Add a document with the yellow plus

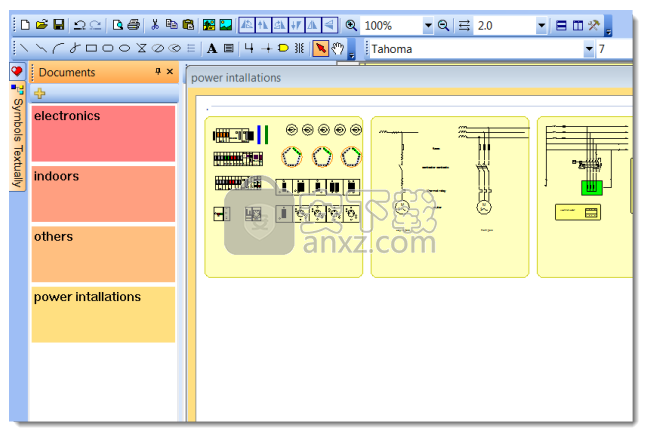pos(39,93)
